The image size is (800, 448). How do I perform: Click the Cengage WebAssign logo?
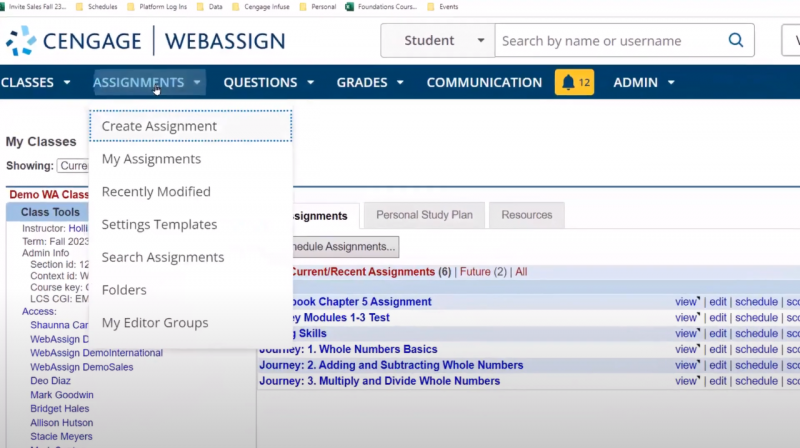coord(146,41)
